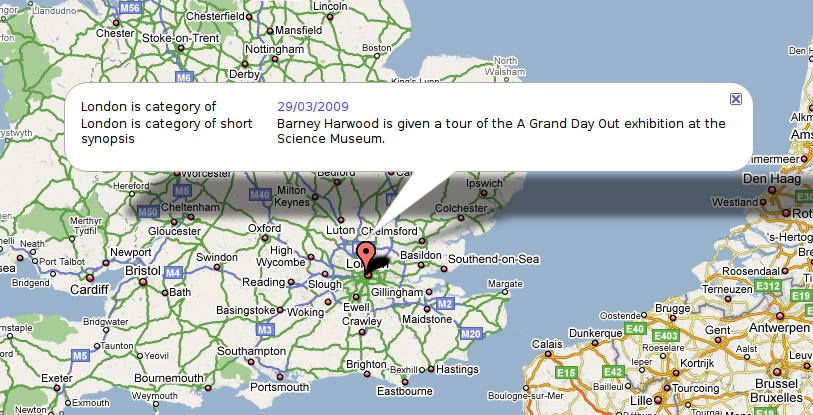Image resolution: width=813 pixels, height=415 pixels.
Task: Click the Gent map label
Action: click(x=718, y=330)
